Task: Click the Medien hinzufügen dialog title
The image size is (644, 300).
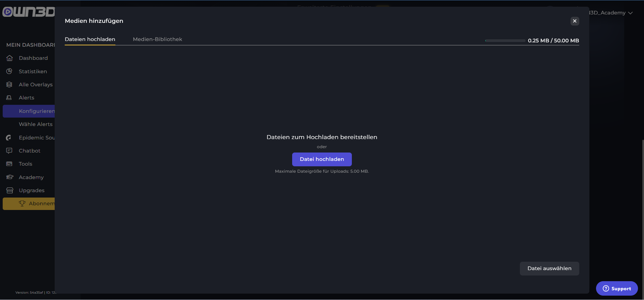Action: pyautogui.click(x=94, y=21)
